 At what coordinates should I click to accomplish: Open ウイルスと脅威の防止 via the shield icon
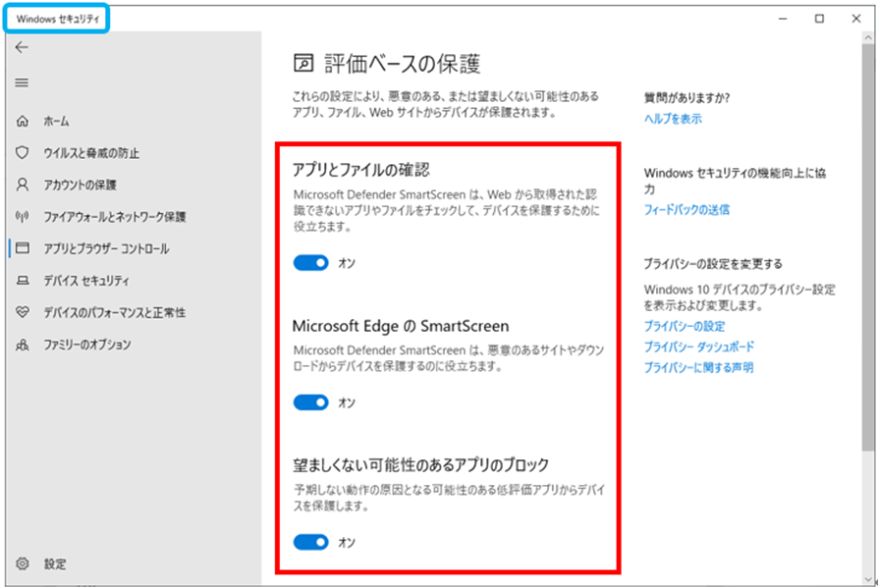(x=22, y=152)
